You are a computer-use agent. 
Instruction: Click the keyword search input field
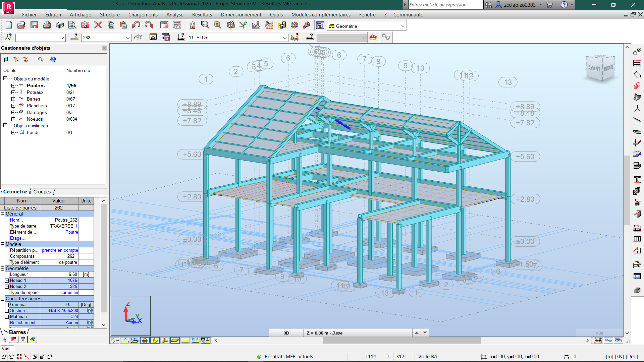445,5
